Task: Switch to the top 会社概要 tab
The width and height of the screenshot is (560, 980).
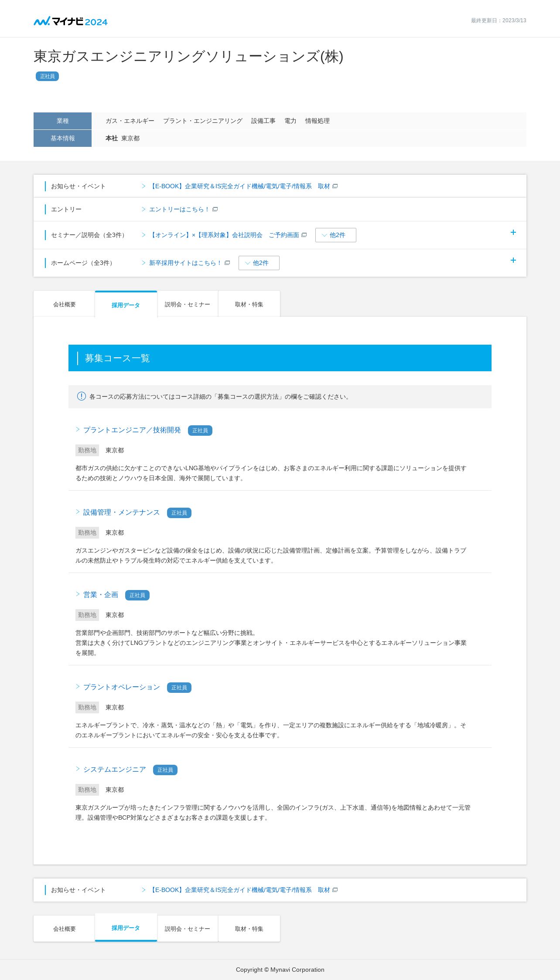Action: coord(65,304)
